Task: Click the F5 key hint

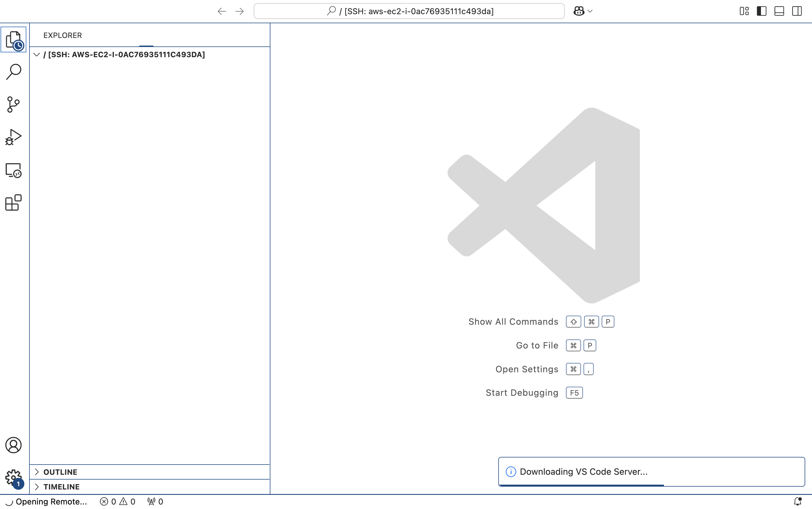Action: (x=574, y=393)
